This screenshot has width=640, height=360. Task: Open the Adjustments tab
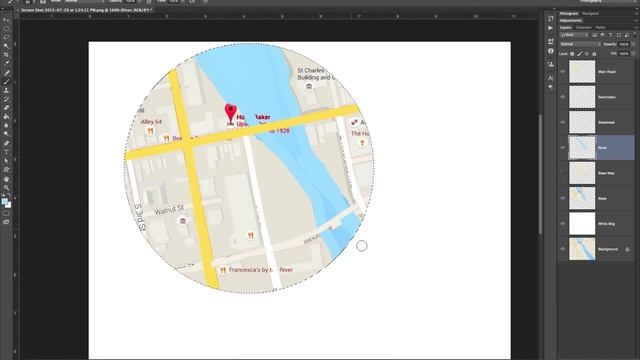pyautogui.click(x=571, y=20)
